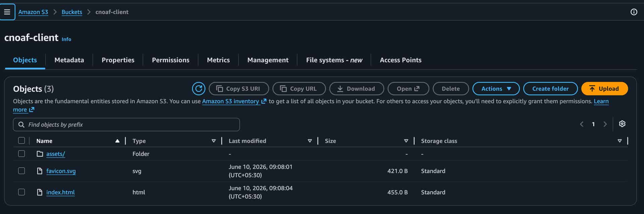Go to previous page arrow in pagination
The width and height of the screenshot is (644, 214).
(582, 124)
